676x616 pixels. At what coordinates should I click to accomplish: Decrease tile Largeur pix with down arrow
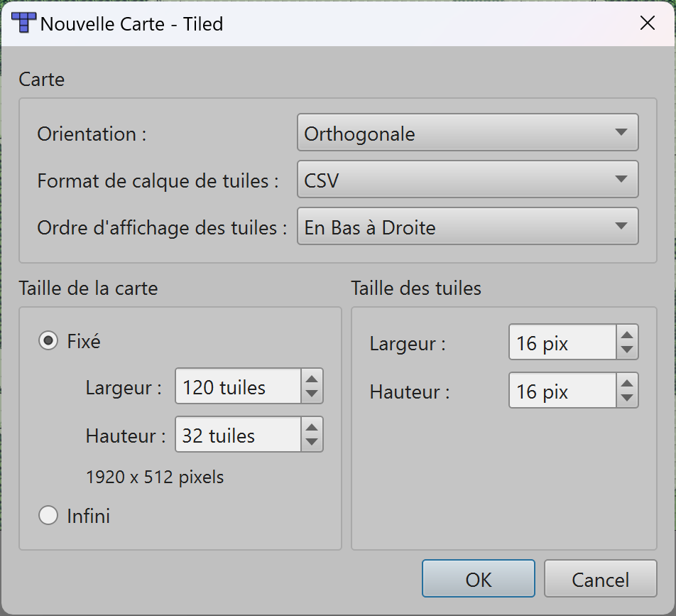[626, 350]
